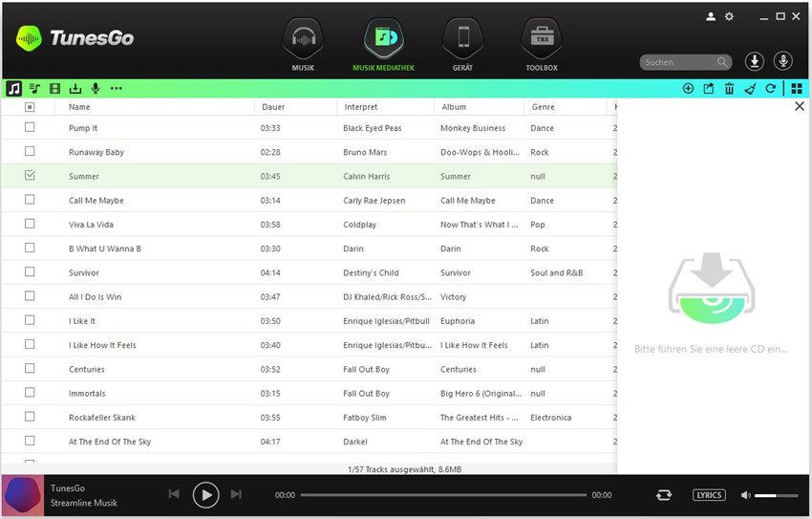The height and width of the screenshot is (519, 812).
Task: Click the I Like How It Feels name
Action: 102,345
